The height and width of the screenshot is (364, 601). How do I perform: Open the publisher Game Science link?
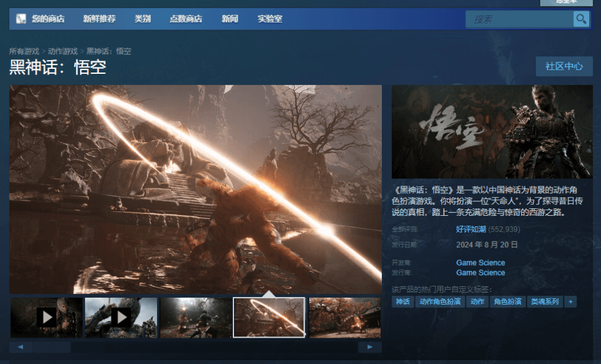point(481,273)
